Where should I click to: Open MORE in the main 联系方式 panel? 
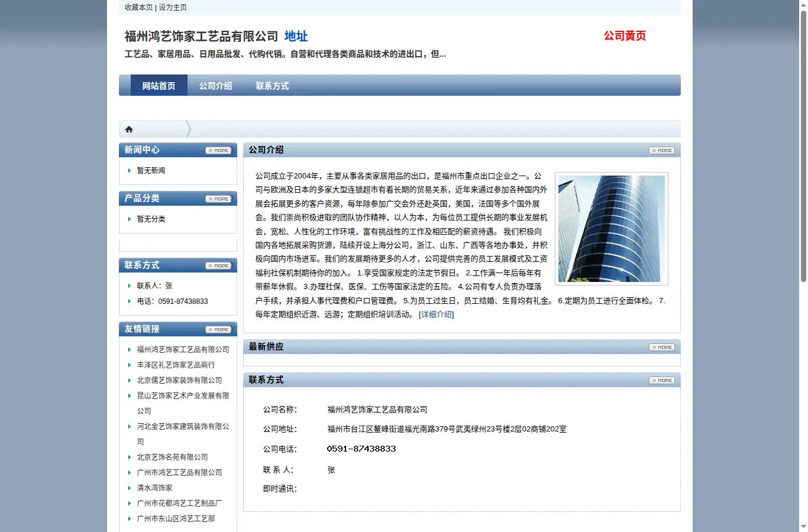662,381
